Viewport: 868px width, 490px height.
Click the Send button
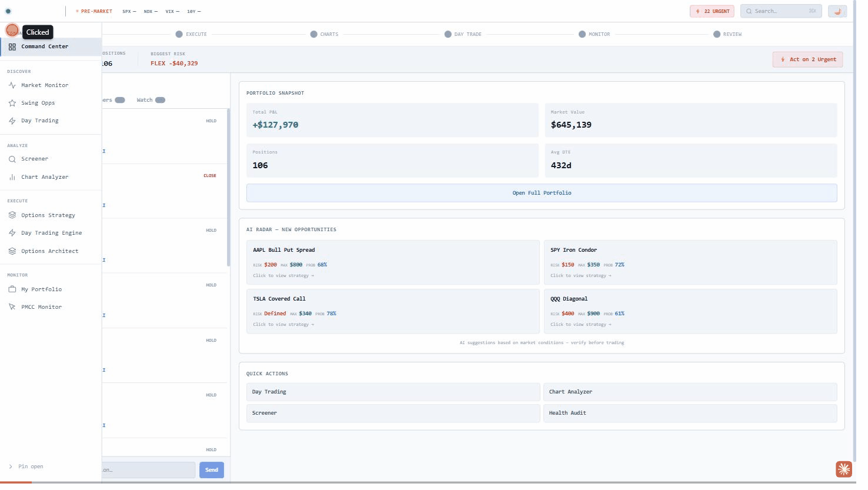tap(212, 470)
